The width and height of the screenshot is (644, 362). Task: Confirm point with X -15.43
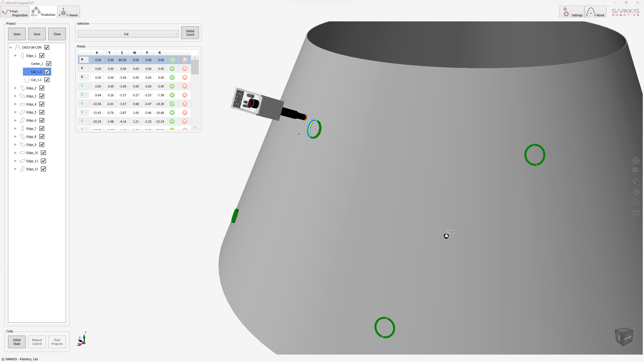tap(172, 113)
